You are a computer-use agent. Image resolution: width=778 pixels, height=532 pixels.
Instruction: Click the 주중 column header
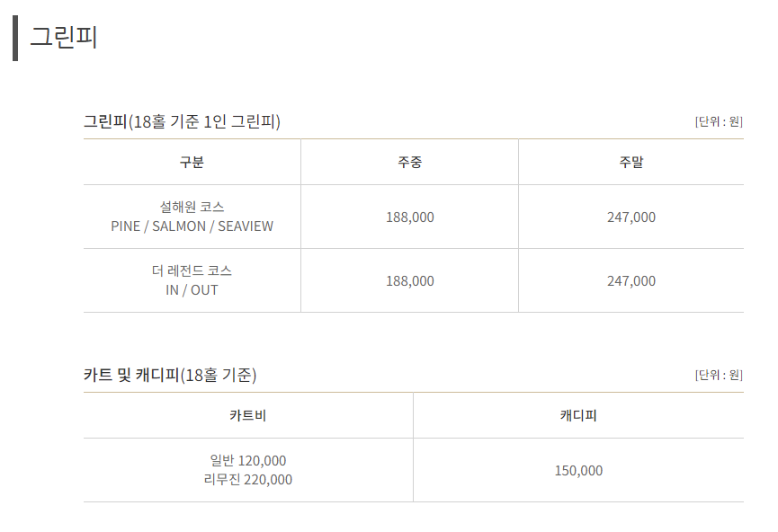coord(410,162)
